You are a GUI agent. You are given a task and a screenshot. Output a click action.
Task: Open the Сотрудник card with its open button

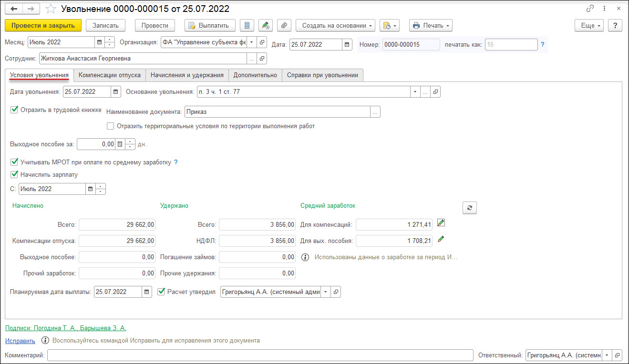pyautogui.click(x=262, y=58)
